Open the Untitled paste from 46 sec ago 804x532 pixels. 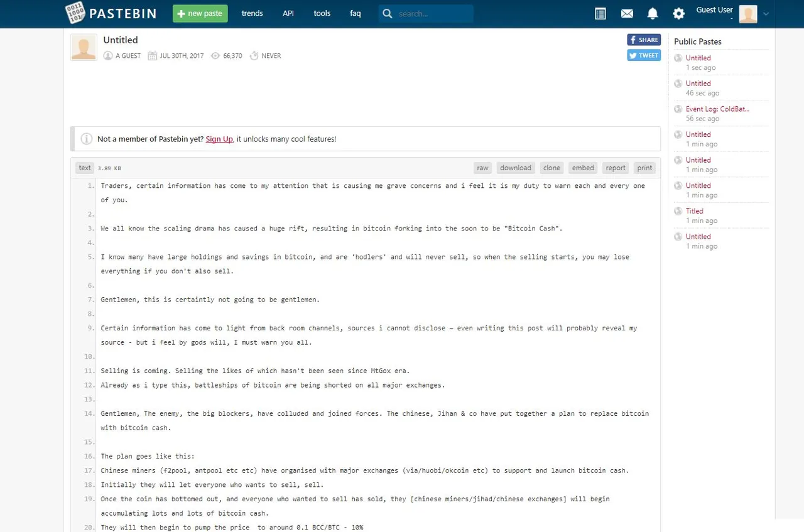point(698,84)
